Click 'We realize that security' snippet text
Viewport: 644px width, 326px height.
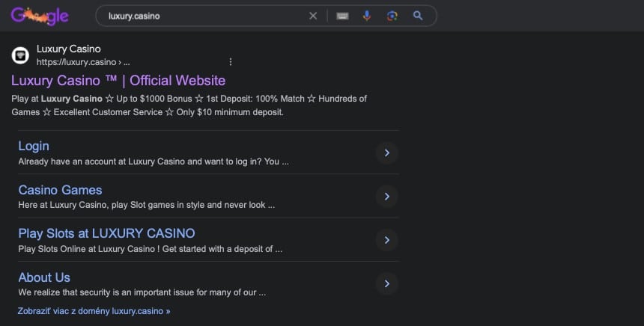point(142,293)
